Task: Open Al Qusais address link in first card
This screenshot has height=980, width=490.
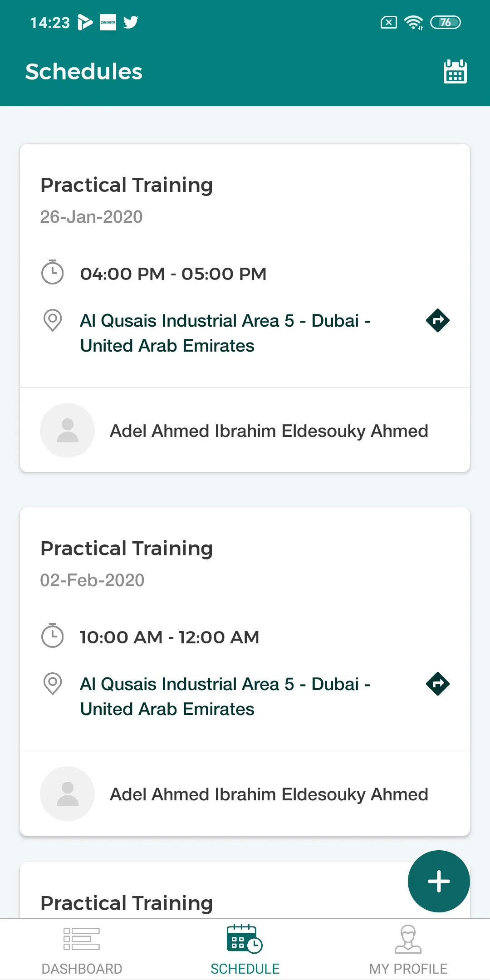Action: (225, 333)
